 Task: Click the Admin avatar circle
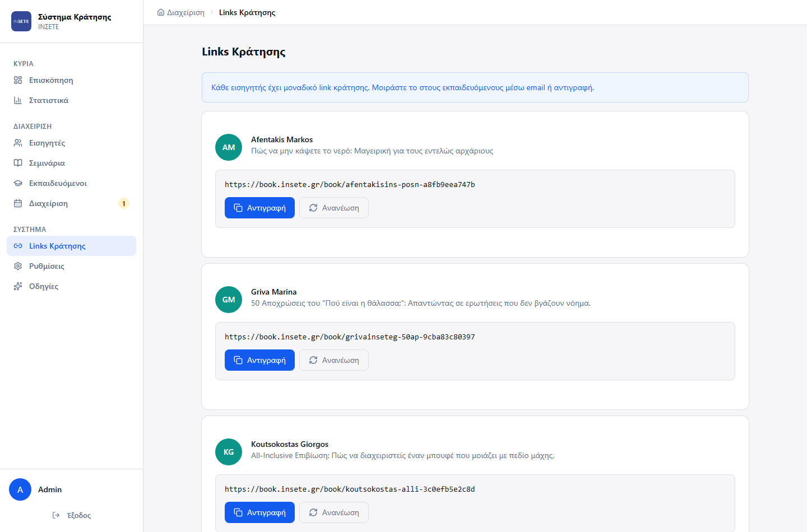[20, 489]
